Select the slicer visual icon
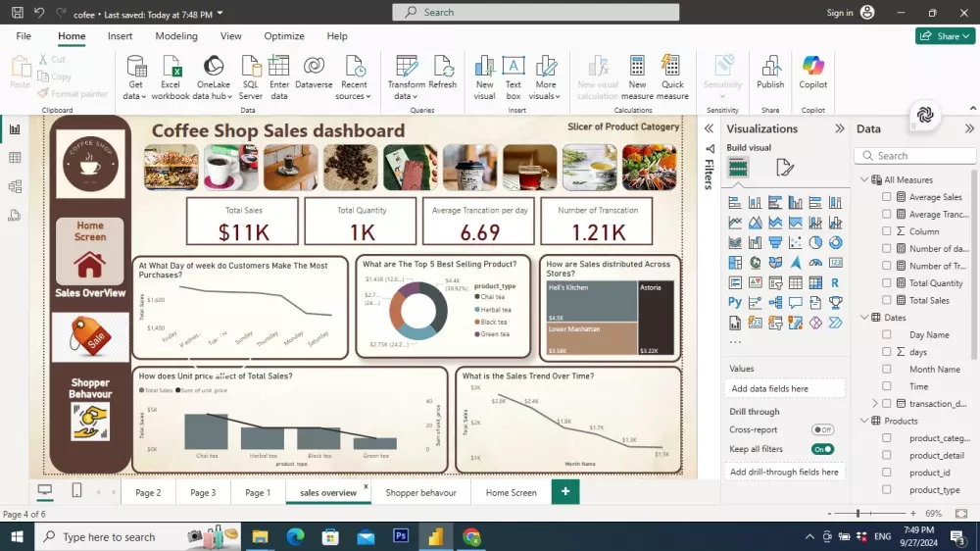Viewport: 980px width, 551px height. [775, 282]
